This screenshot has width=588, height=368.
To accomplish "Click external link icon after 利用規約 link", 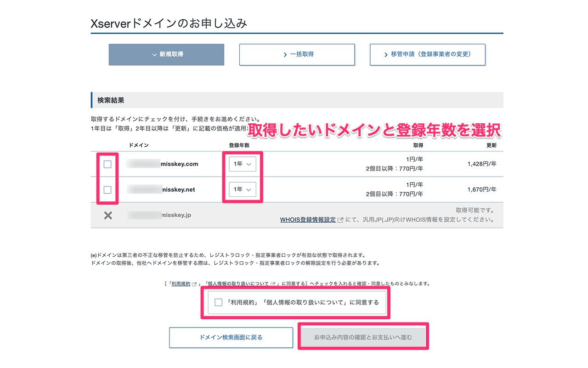I will pos(194,284).
